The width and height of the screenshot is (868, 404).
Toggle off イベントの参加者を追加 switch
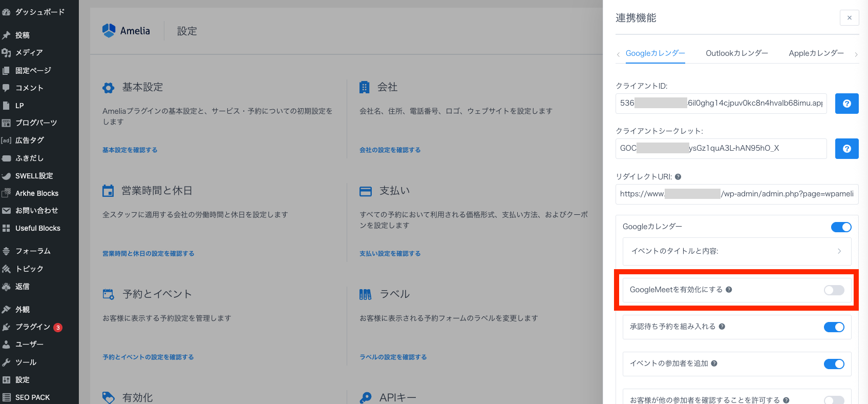(x=834, y=364)
